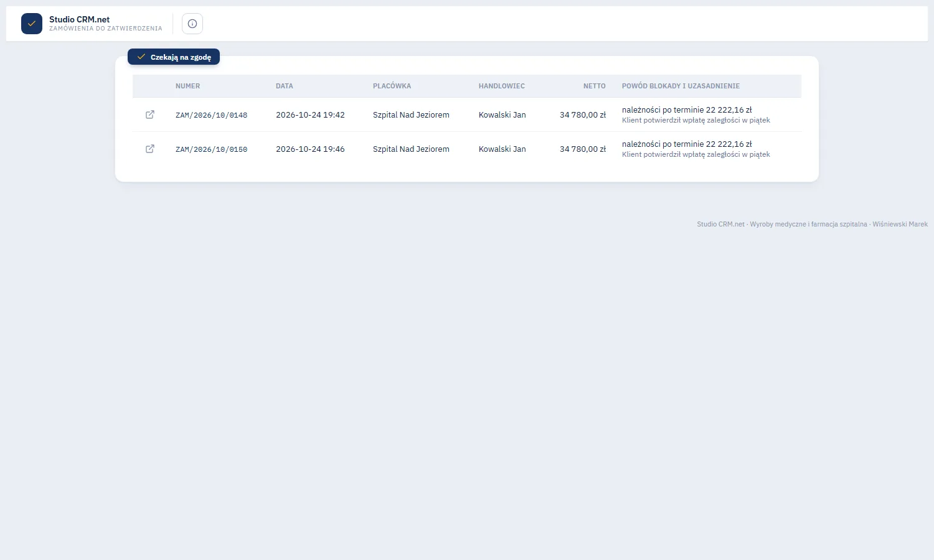Click the NETTO column header

595,86
